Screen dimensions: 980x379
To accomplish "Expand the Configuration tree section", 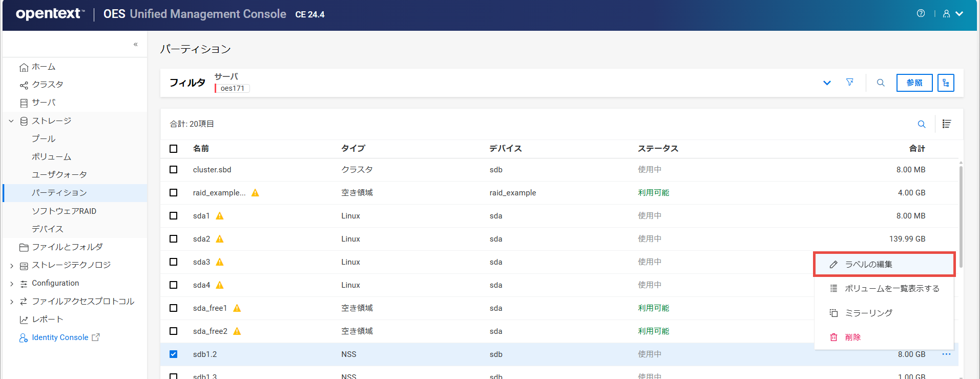I will click(x=11, y=284).
